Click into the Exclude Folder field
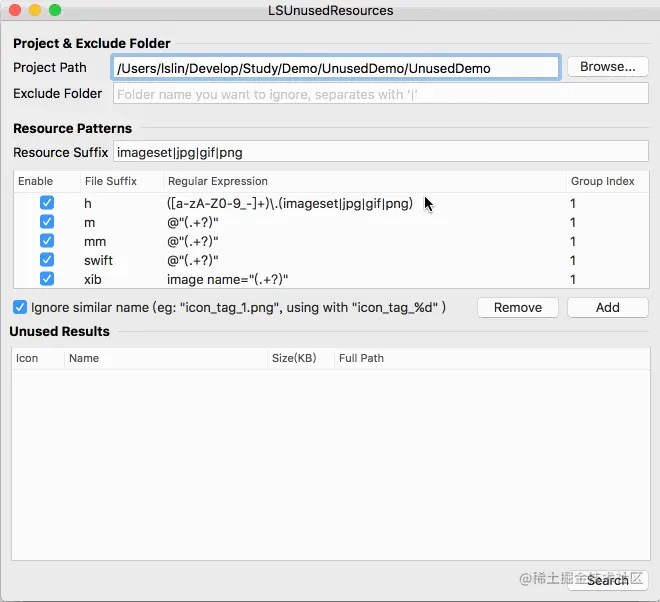The width and height of the screenshot is (660, 602). coord(381,93)
